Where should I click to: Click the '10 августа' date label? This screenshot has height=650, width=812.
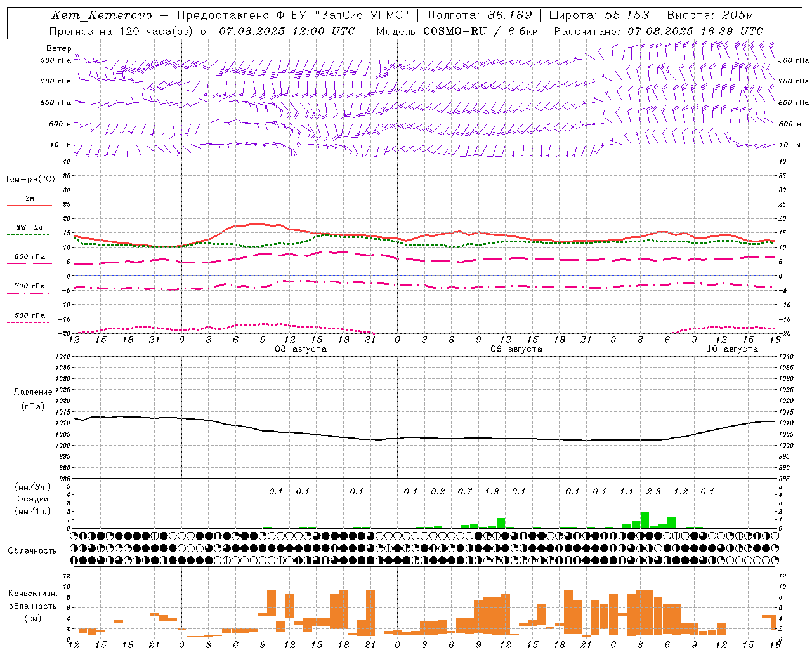[732, 349]
